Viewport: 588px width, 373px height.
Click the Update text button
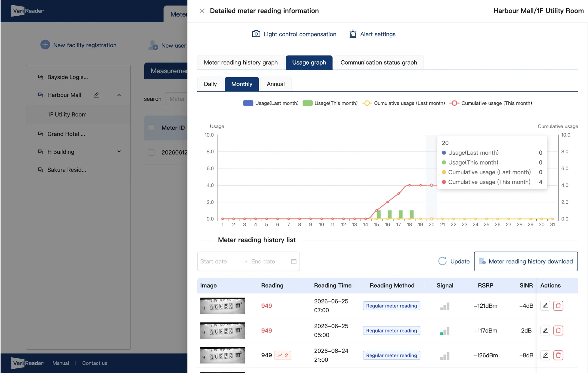[460, 262]
